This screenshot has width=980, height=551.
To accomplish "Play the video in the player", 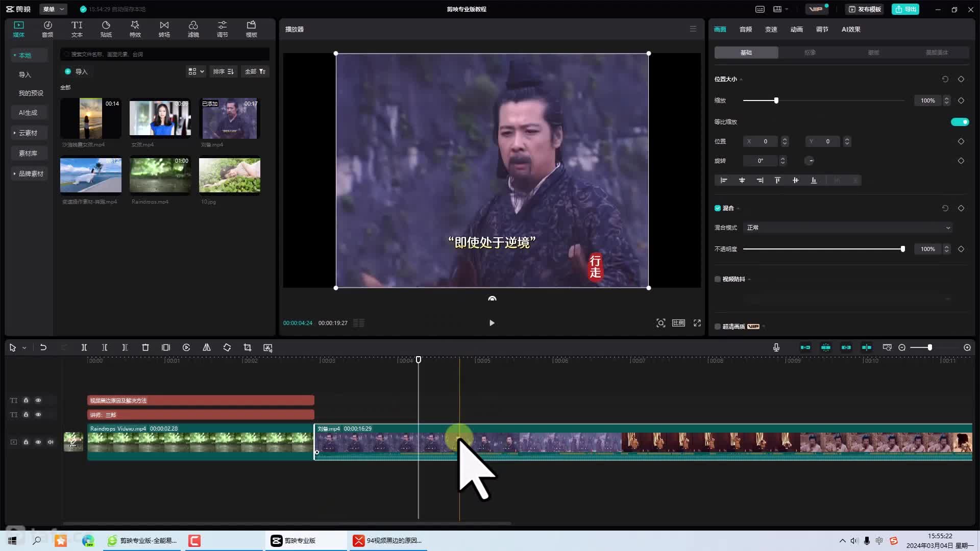I will click(492, 323).
